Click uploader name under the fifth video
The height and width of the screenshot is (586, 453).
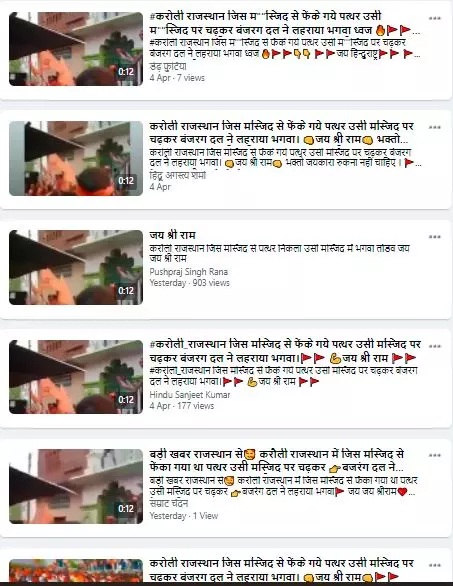pos(169,504)
